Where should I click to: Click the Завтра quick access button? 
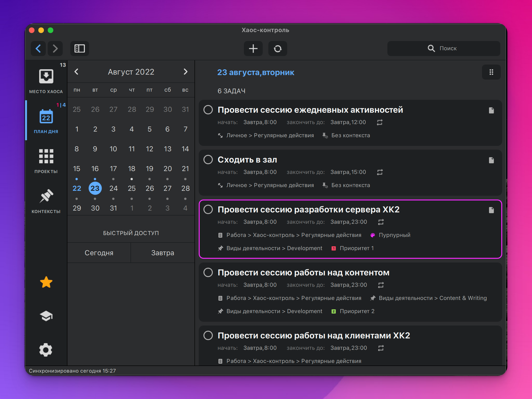[162, 253]
